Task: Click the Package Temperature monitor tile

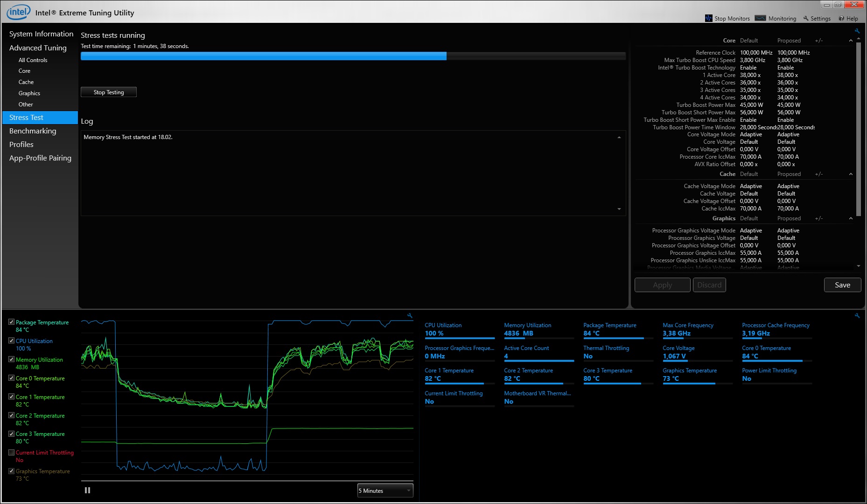Action: (x=618, y=330)
